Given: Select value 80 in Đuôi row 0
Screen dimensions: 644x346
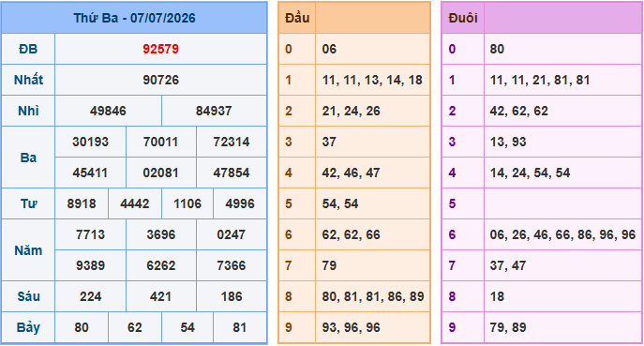Looking at the screenshot, I should pyautogui.click(x=497, y=49).
